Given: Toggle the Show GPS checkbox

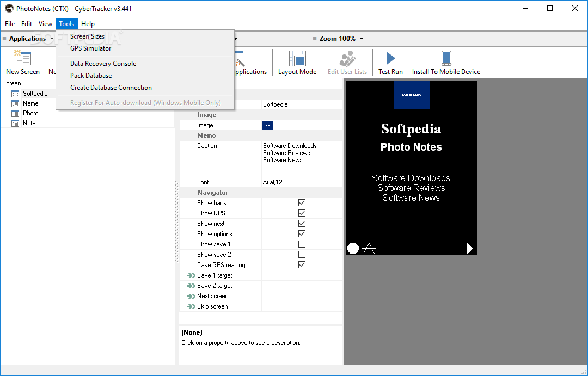Looking at the screenshot, I should (x=302, y=213).
